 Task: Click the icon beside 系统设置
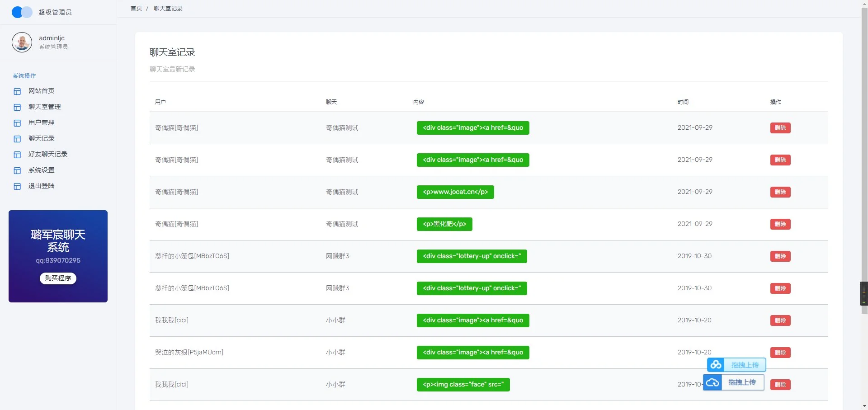point(17,170)
